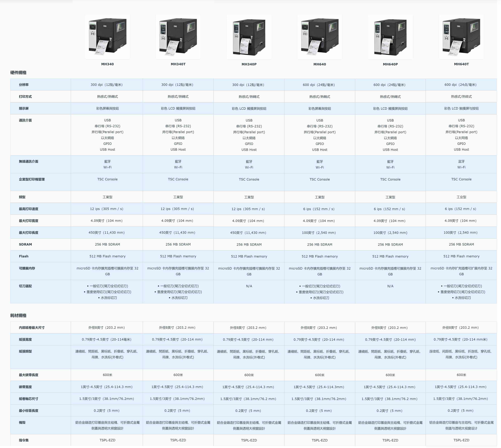The image size is (501, 448).
Task: Open the MH340T model name link
Action: pos(178,64)
